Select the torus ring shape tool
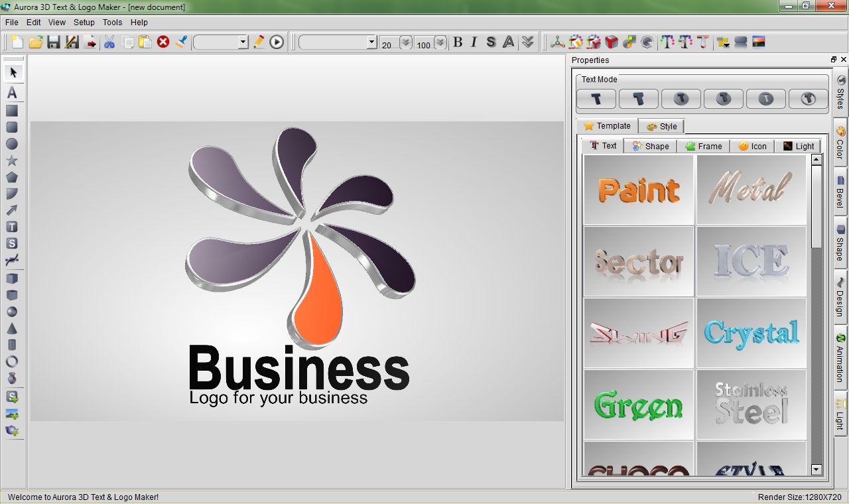Image resolution: width=849 pixels, height=504 pixels. pos(12,361)
